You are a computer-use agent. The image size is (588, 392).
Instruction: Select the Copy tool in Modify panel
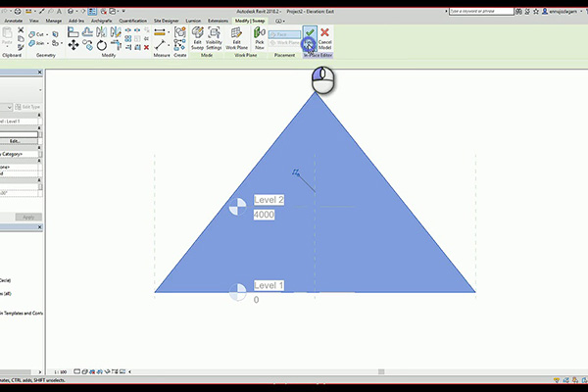pyautogui.click(x=88, y=45)
